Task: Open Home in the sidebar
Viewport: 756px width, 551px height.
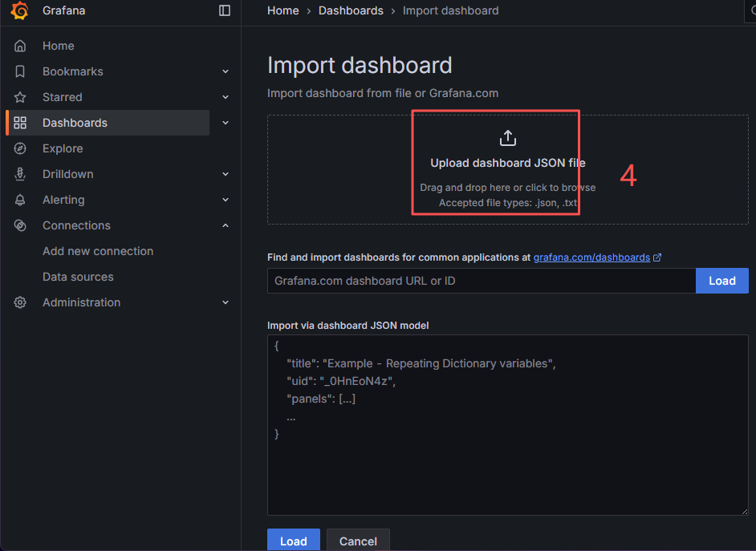Action: tap(59, 46)
